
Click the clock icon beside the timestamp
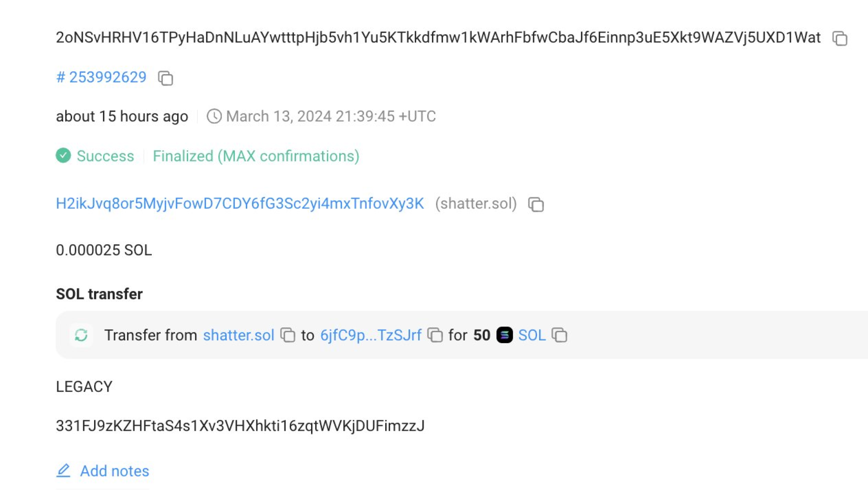215,116
